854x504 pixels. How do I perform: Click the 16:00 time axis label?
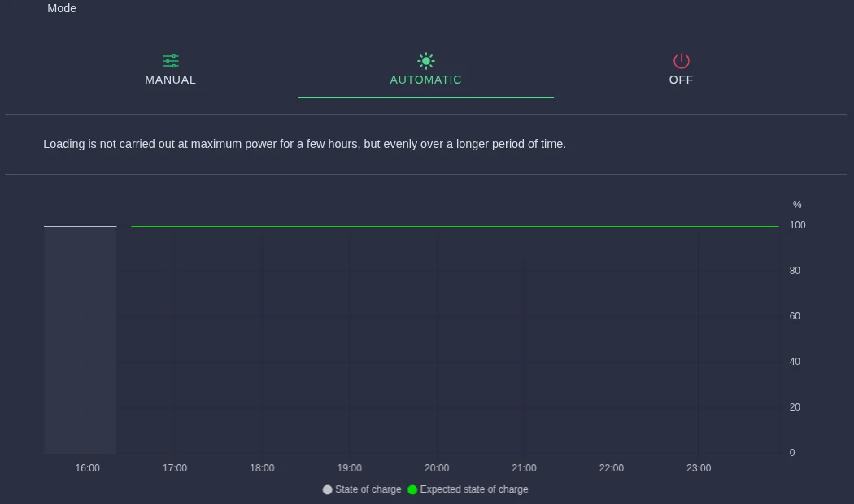click(x=87, y=468)
